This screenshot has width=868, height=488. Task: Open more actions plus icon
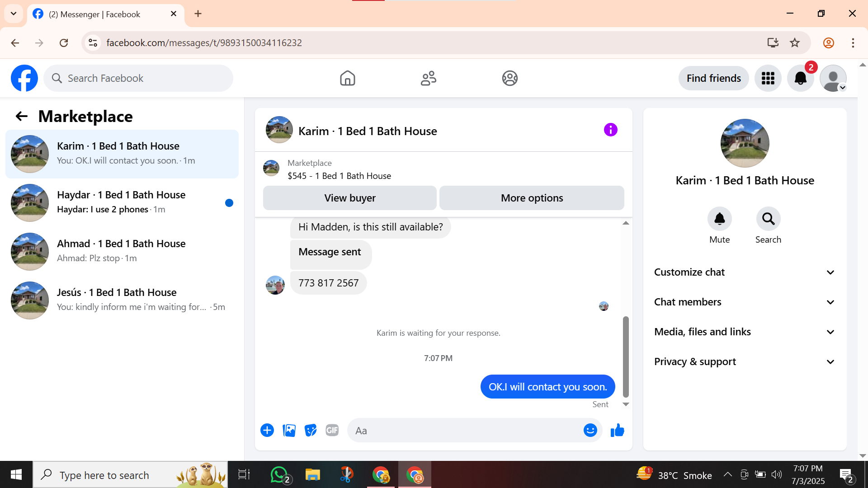click(267, 430)
